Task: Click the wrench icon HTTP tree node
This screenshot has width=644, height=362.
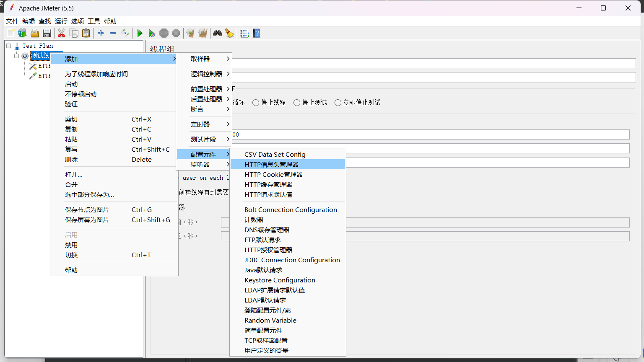Action: click(x=33, y=66)
